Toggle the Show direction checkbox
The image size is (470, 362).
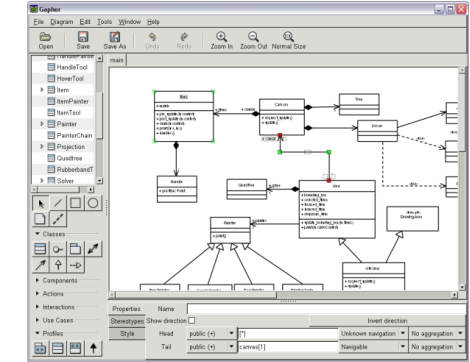[x=191, y=320]
